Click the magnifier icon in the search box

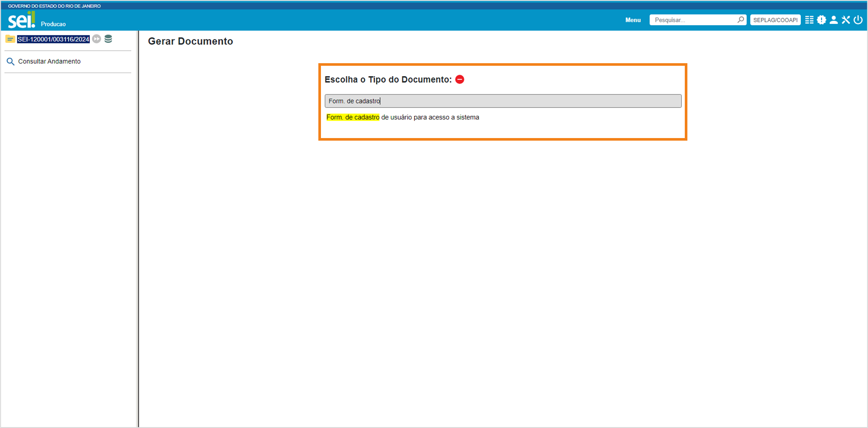741,19
